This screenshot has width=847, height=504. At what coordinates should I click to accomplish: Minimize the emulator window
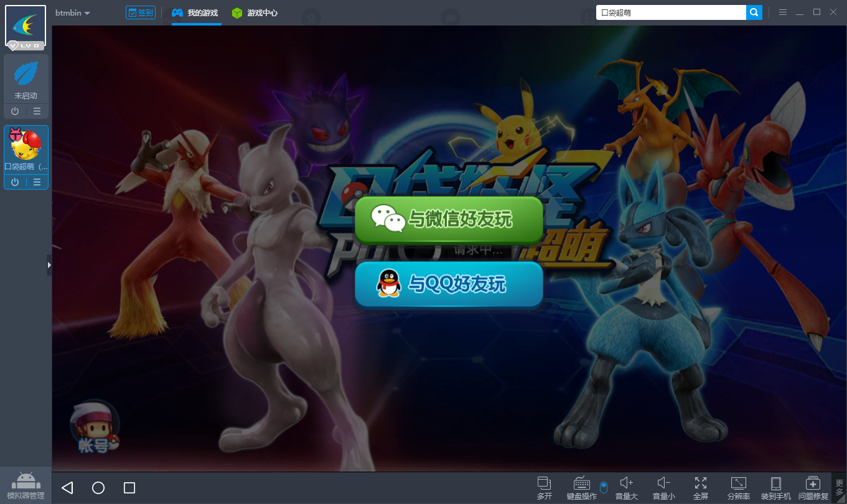pyautogui.click(x=800, y=12)
